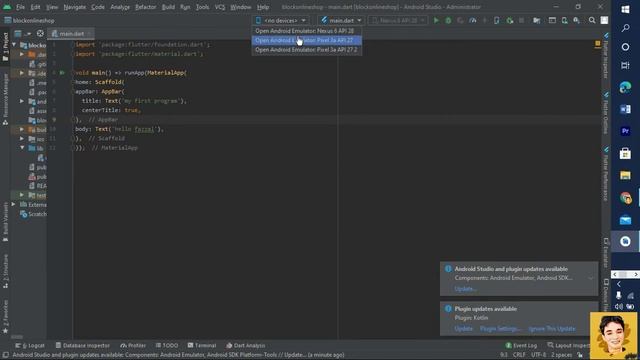The image size is (640, 360).
Task: Expand the android folder in project tree
Action: pos(22,101)
